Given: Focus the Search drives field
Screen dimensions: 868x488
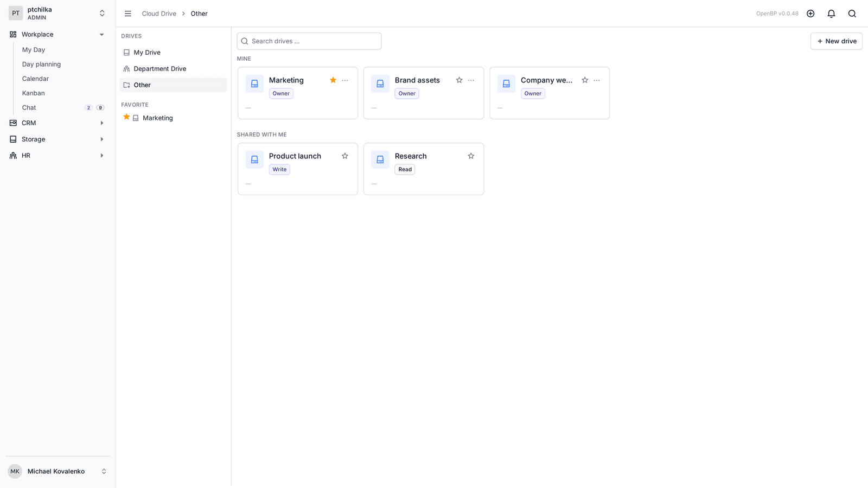Looking at the screenshot, I should point(309,41).
